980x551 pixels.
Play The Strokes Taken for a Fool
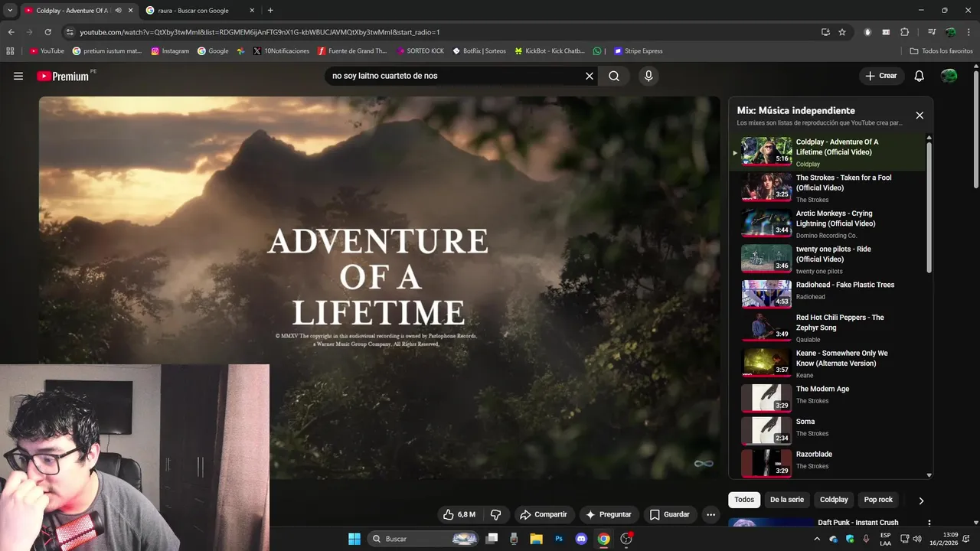(x=829, y=187)
